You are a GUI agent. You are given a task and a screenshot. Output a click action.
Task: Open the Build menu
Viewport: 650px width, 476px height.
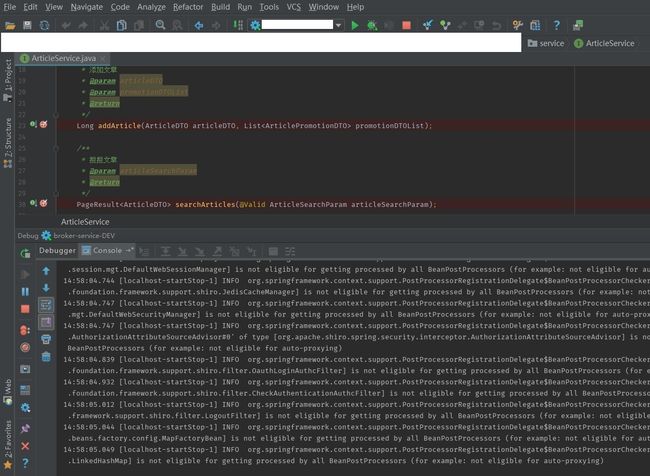coord(220,7)
